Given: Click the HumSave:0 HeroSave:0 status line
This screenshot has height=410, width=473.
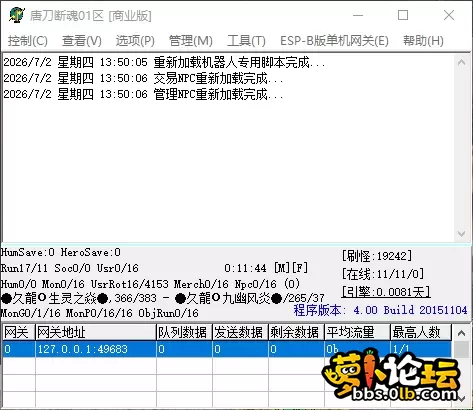Looking at the screenshot, I should 61,252.
